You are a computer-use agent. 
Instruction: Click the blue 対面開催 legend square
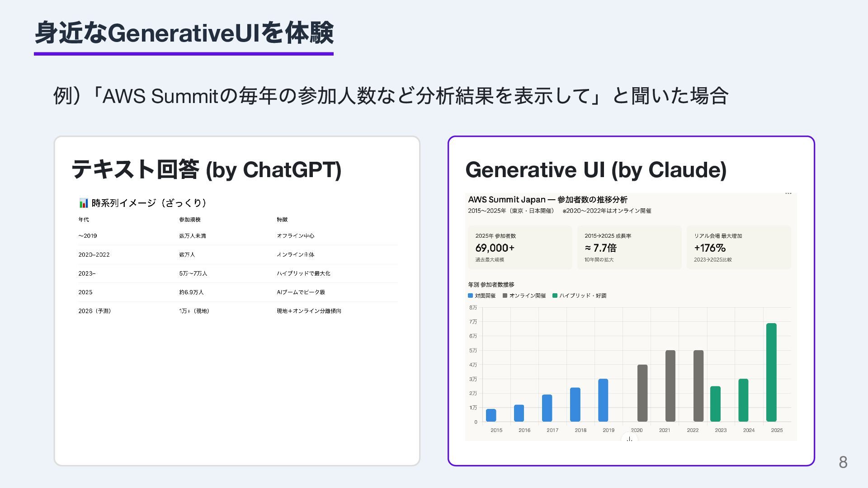pyautogui.click(x=470, y=296)
